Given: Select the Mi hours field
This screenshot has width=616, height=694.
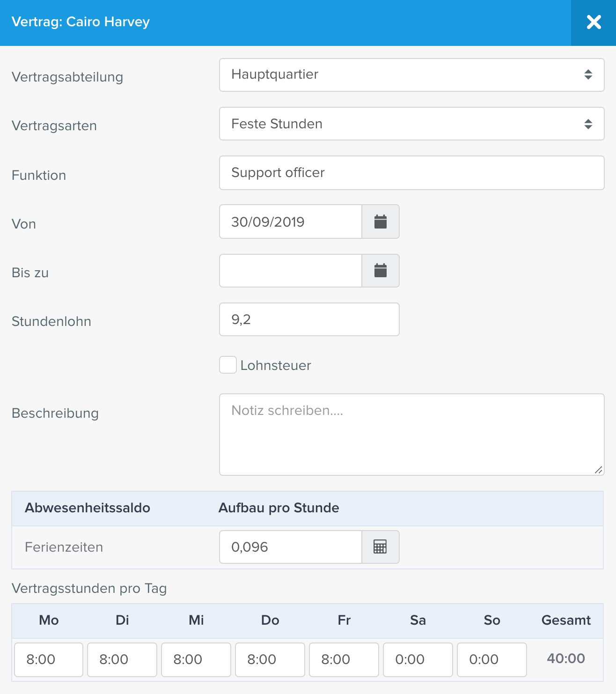Looking at the screenshot, I should [196, 660].
